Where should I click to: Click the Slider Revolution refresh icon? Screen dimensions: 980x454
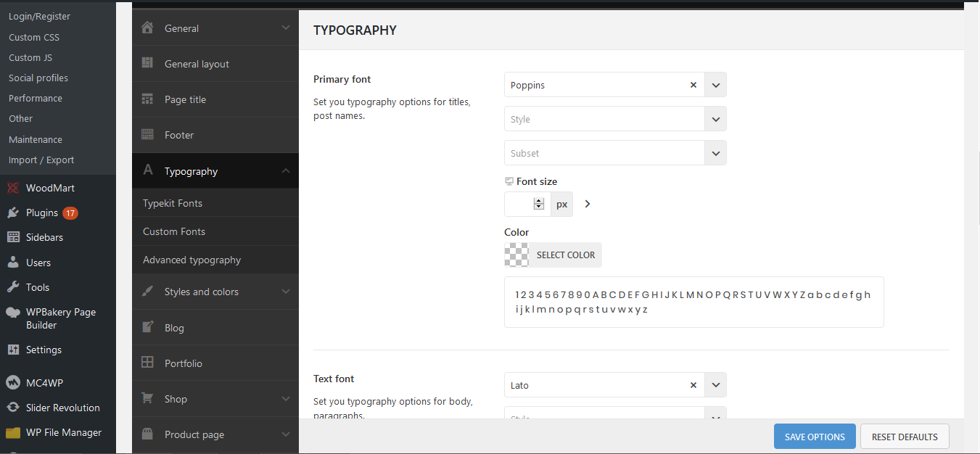(13, 408)
